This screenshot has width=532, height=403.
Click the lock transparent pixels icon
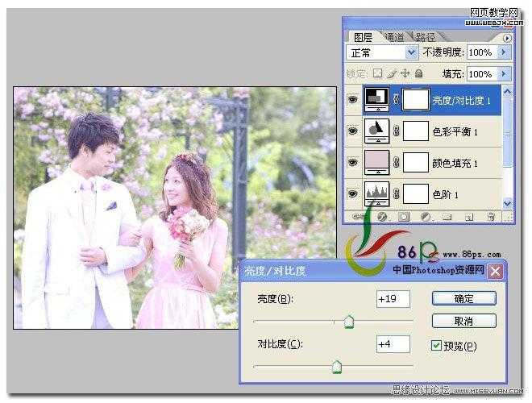tap(377, 73)
